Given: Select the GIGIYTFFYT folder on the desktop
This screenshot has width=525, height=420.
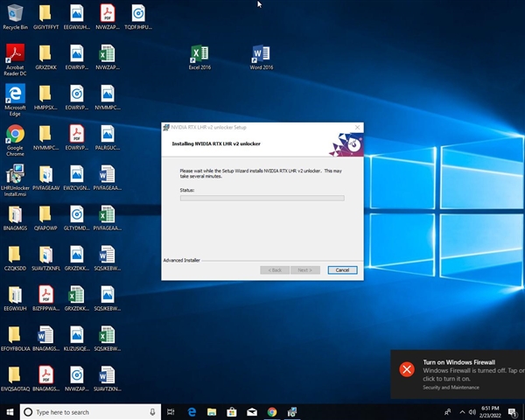Looking at the screenshot, I should pyautogui.click(x=45, y=13).
